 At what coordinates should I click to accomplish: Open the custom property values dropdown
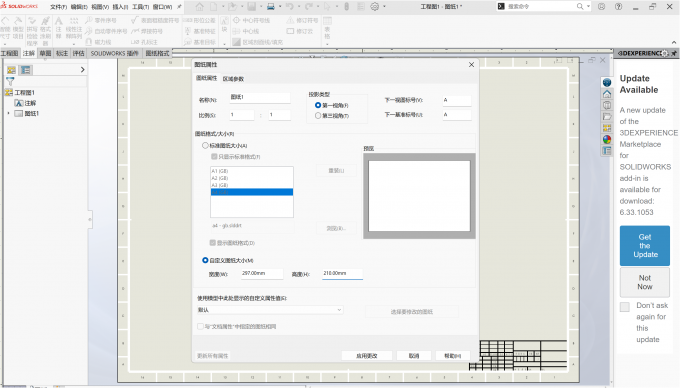point(269,310)
